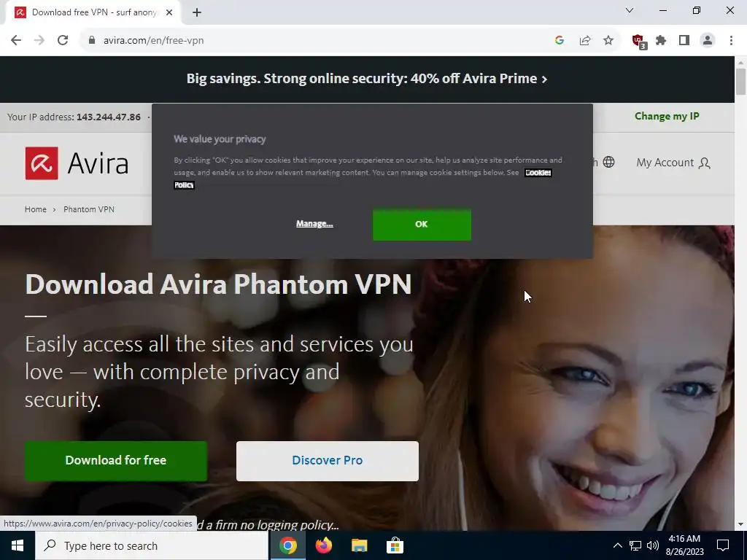Viewport: 747px width, 560px height.
Task: Open the notification center icon
Action: (723, 545)
